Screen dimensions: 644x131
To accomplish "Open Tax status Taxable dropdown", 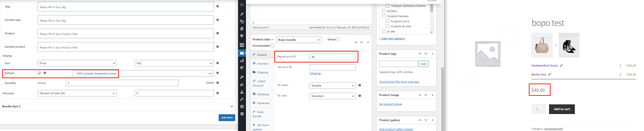I will coord(333,85).
